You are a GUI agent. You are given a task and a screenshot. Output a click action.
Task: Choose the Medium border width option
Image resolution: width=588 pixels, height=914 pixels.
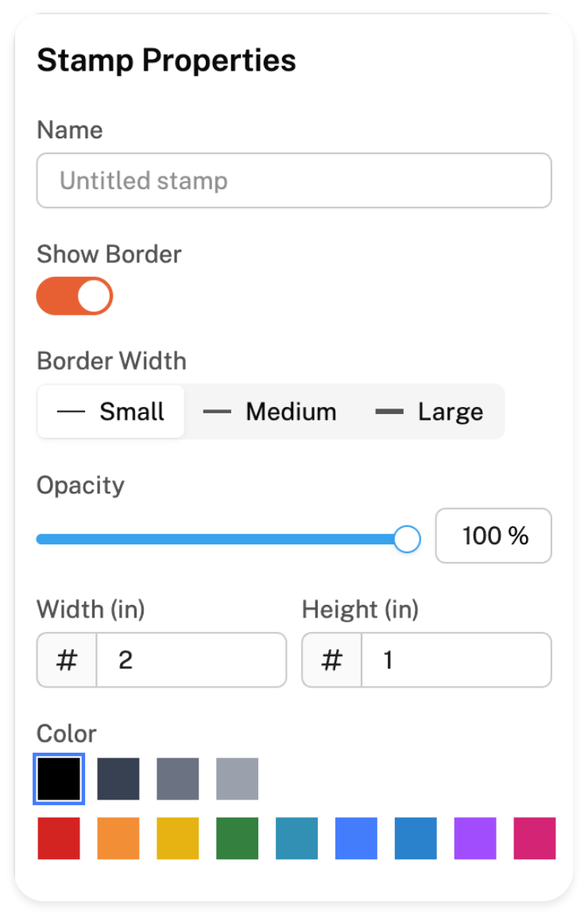point(270,412)
